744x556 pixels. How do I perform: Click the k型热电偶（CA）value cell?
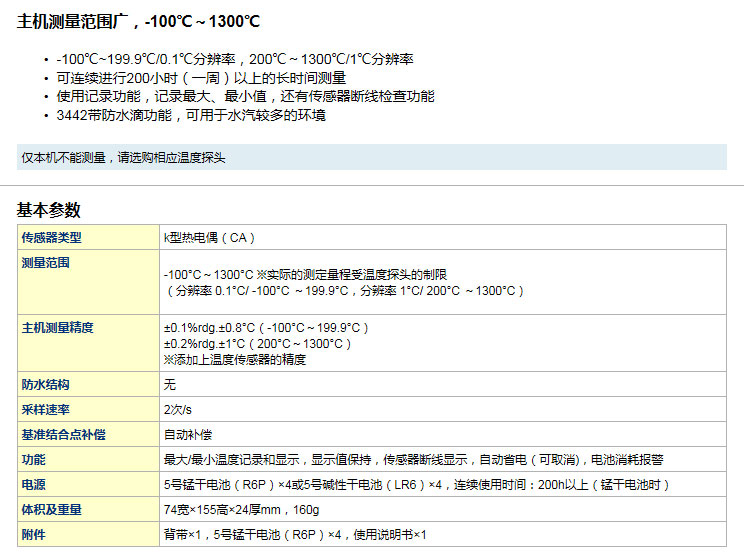pyautogui.click(x=209, y=238)
